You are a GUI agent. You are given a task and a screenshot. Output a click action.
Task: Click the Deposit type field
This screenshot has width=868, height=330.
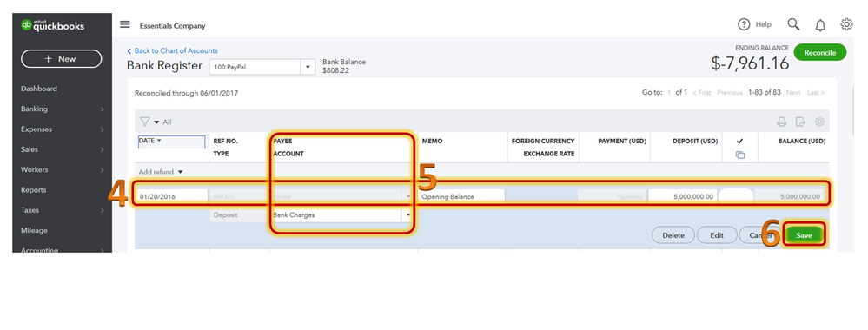tap(238, 214)
